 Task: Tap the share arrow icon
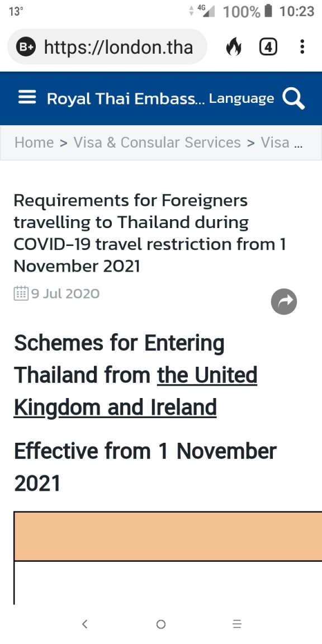coord(284,302)
